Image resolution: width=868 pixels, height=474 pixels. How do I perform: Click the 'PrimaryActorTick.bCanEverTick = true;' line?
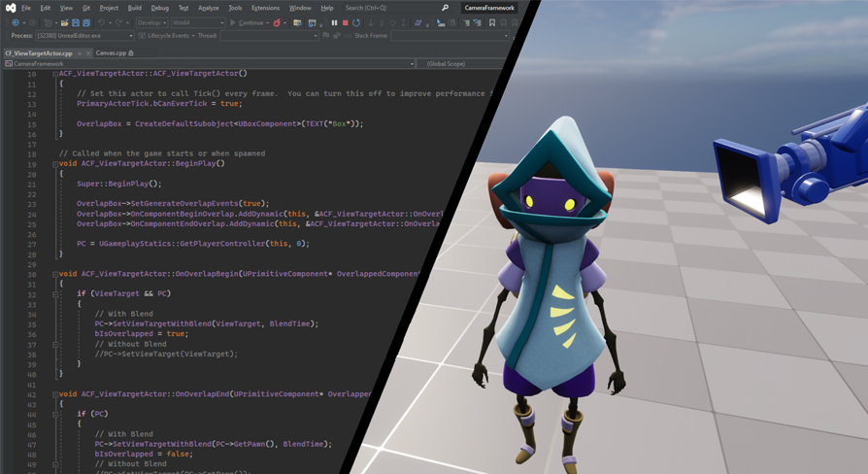click(159, 104)
